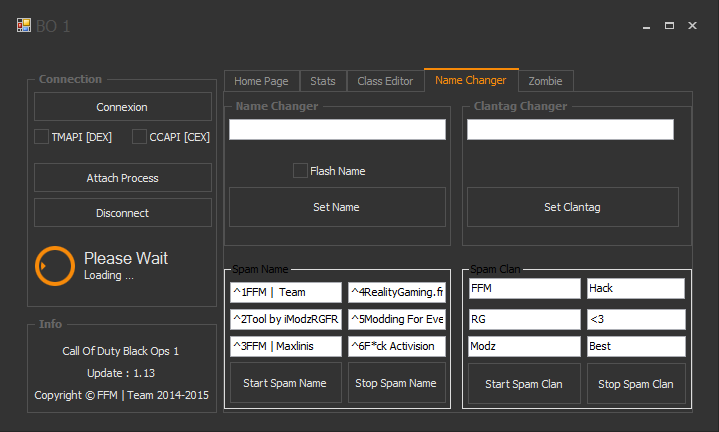This screenshot has width=719, height=432.
Task: Switch to the Stats tab
Action: point(323,81)
